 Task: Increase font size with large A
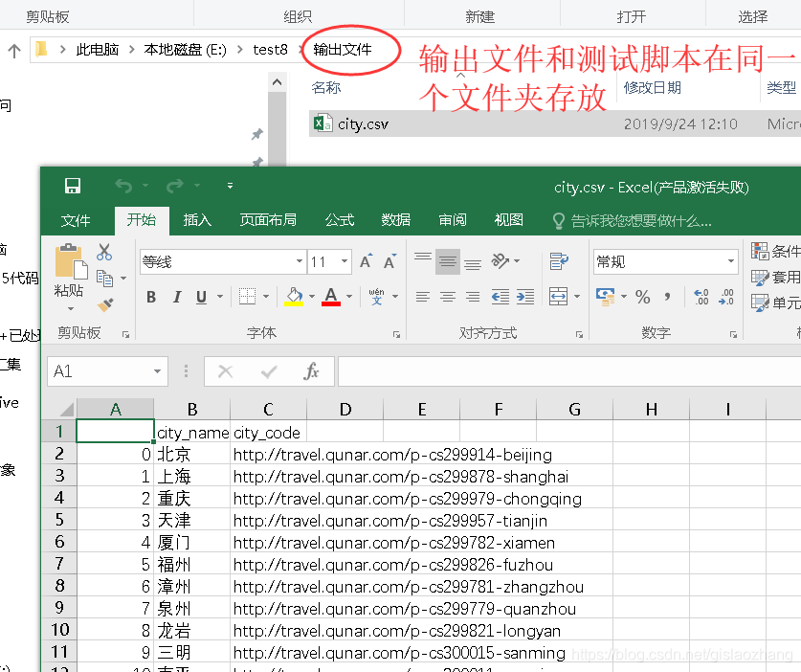pyautogui.click(x=367, y=261)
